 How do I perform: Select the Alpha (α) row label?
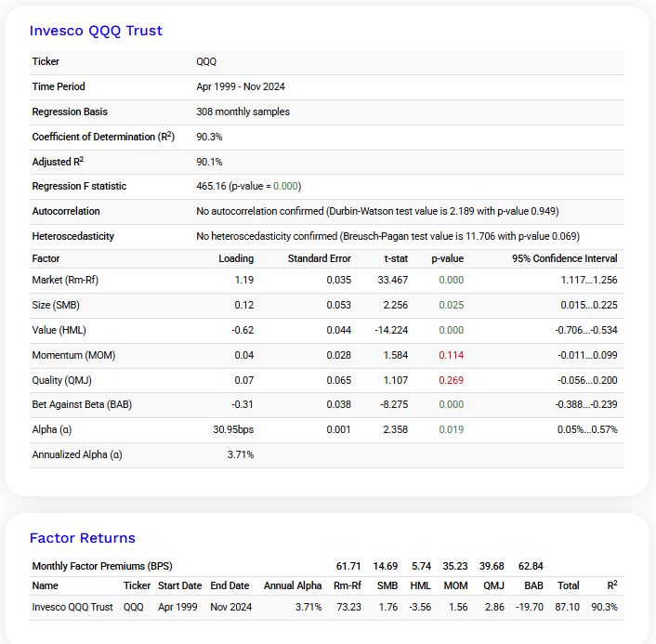coord(52,429)
